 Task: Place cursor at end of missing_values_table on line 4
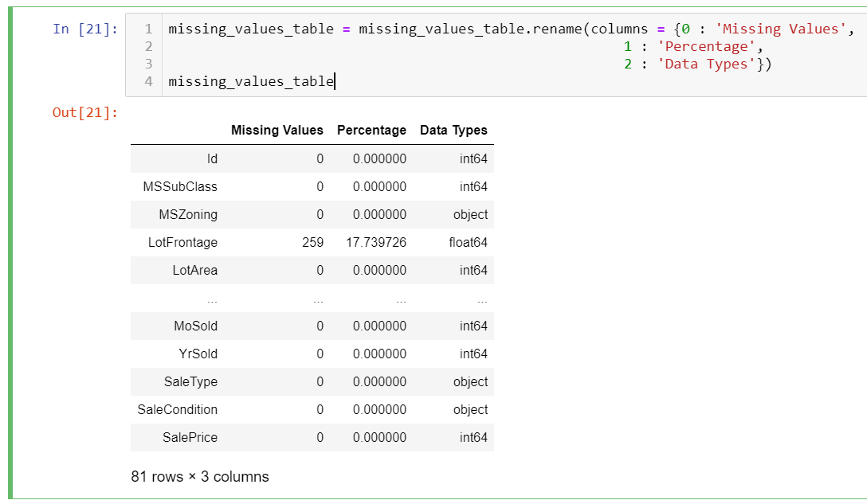pyautogui.click(x=335, y=81)
